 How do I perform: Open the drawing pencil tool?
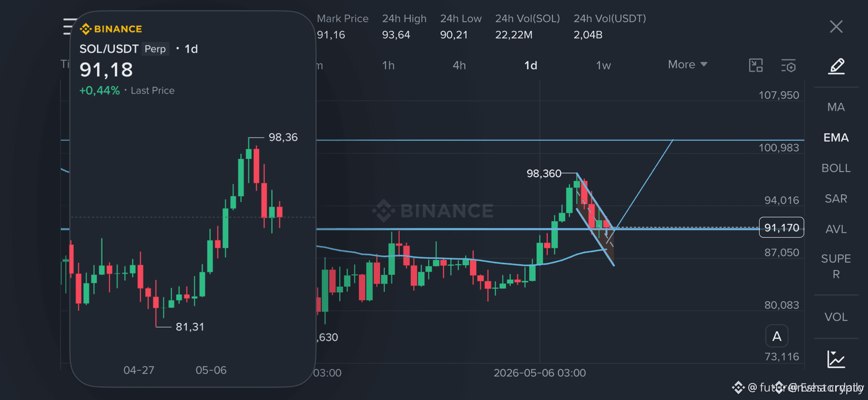click(837, 66)
